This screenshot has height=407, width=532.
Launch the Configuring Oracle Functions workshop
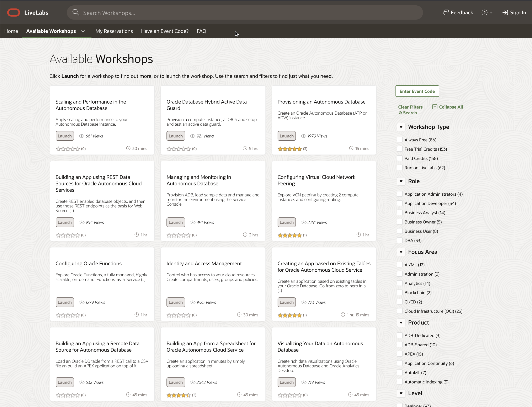65,302
